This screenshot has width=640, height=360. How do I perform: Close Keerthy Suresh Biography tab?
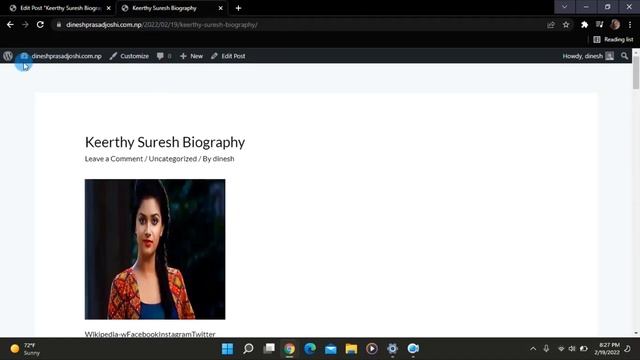[x=220, y=8]
